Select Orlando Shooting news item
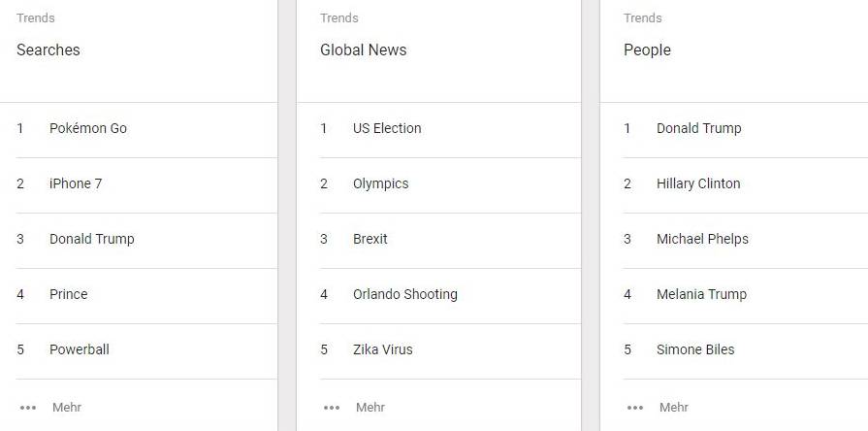Image resolution: width=868 pixels, height=431 pixels. pyautogui.click(x=450, y=296)
